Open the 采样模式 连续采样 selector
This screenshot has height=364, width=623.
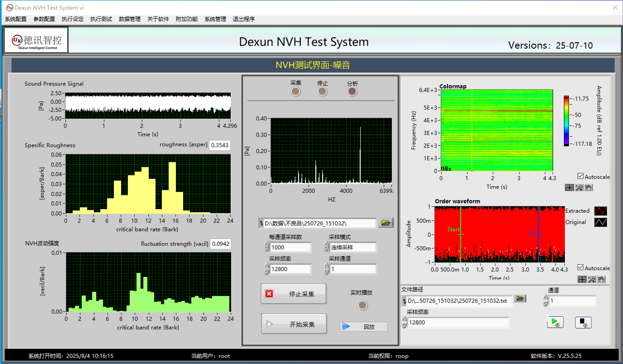pyautogui.click(x=352, y=247)
